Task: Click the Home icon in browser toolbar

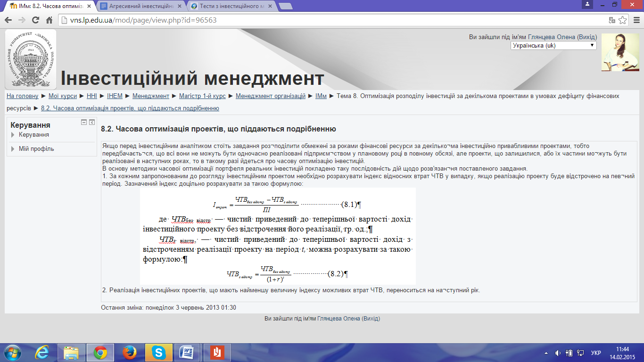Action: (49, 20)
